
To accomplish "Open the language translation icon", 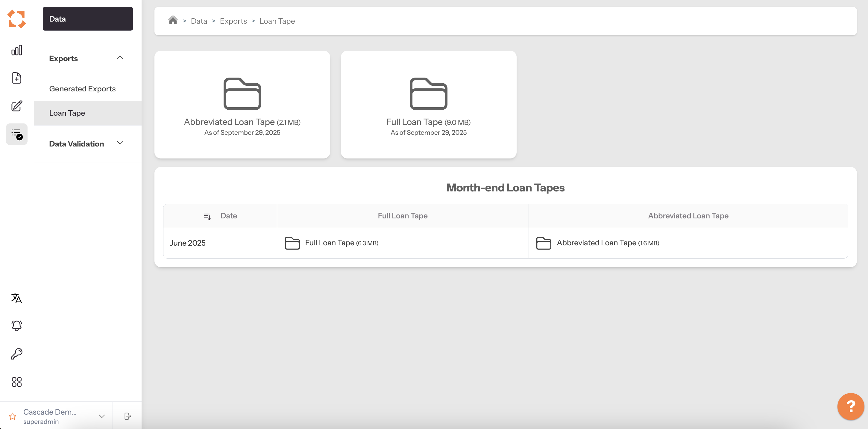I will (16, 298).
